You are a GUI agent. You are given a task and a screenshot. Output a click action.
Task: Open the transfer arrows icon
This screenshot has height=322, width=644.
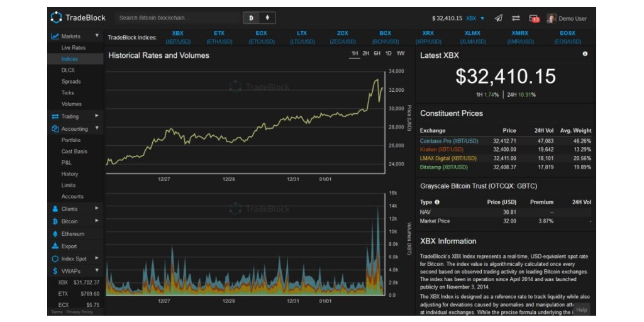(516, 18)
